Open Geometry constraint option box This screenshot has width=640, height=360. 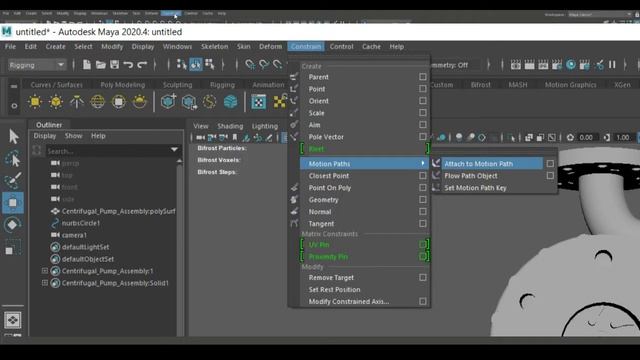(423, 200)
